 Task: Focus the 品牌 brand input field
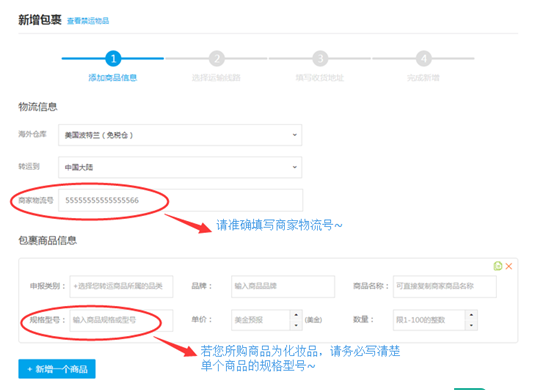tap(283, 286)
